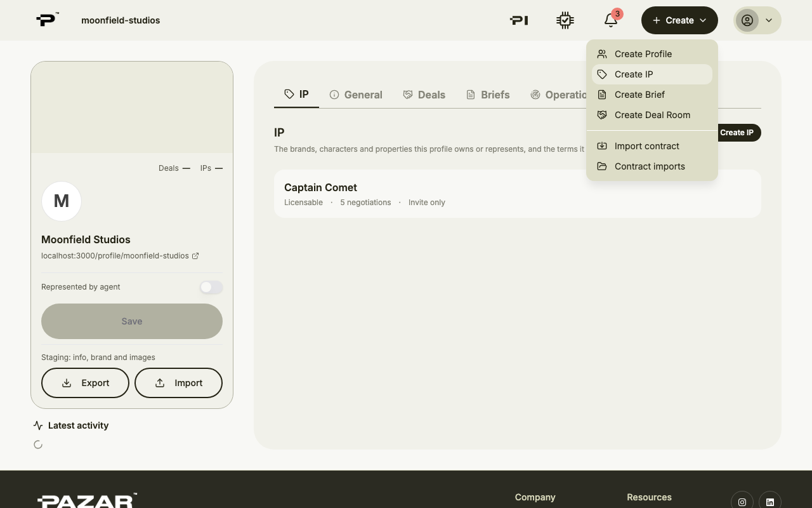Click the profile banner image area
Viewport: 812px width, 508px height.
(132, 107)
